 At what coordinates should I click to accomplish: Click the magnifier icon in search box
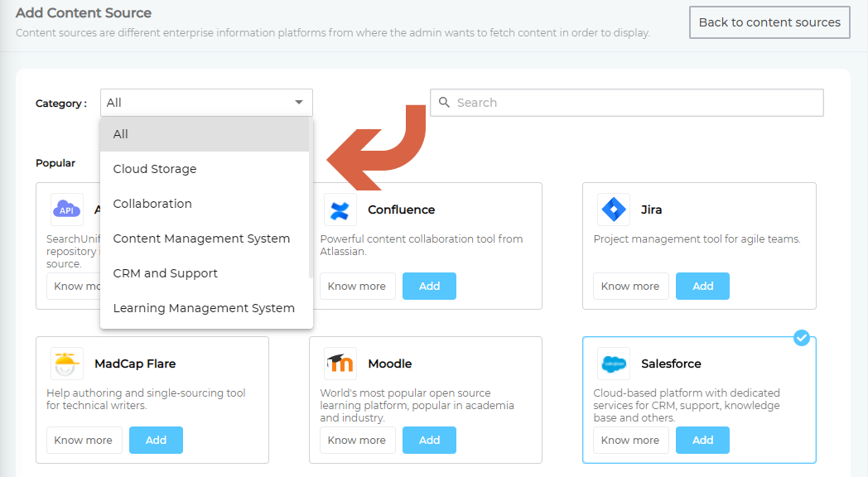444,103
